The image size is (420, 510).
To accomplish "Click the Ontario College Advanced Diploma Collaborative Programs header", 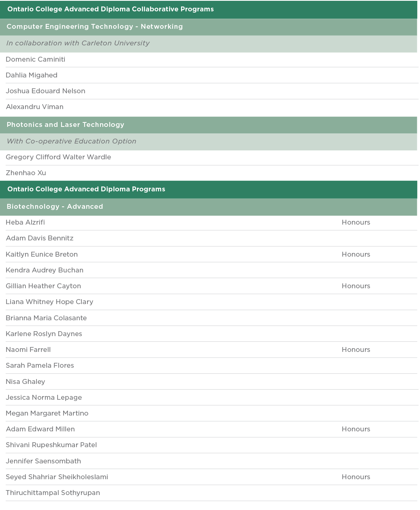I will [x=111, y=9].
